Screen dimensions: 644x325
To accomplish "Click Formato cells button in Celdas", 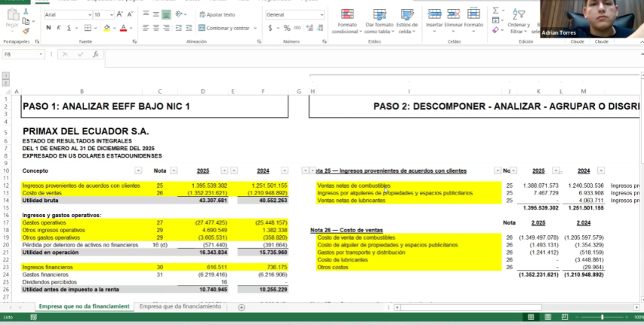I will [x=473, y=20].
